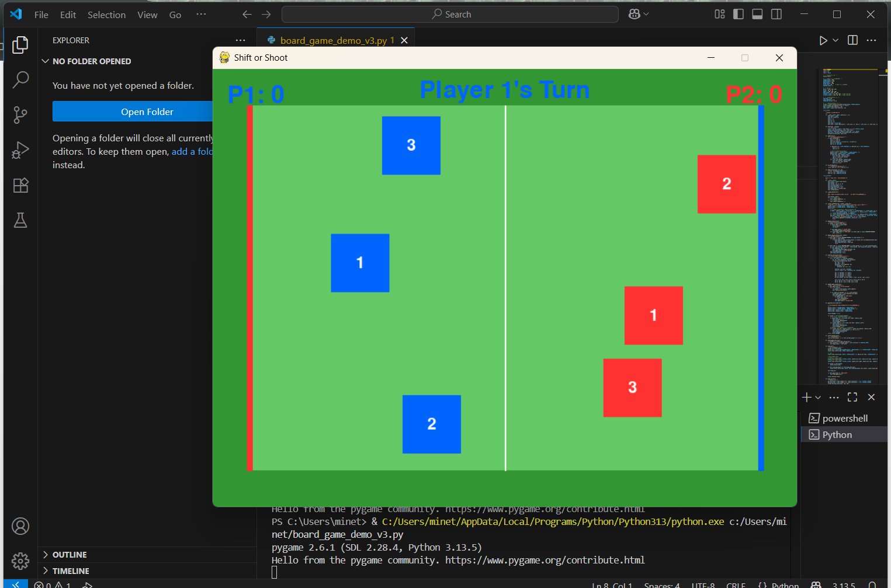Screen dimensions: 891x588
Task: Toggle the bottom panel visibility
Action: [x=757, y=15]
